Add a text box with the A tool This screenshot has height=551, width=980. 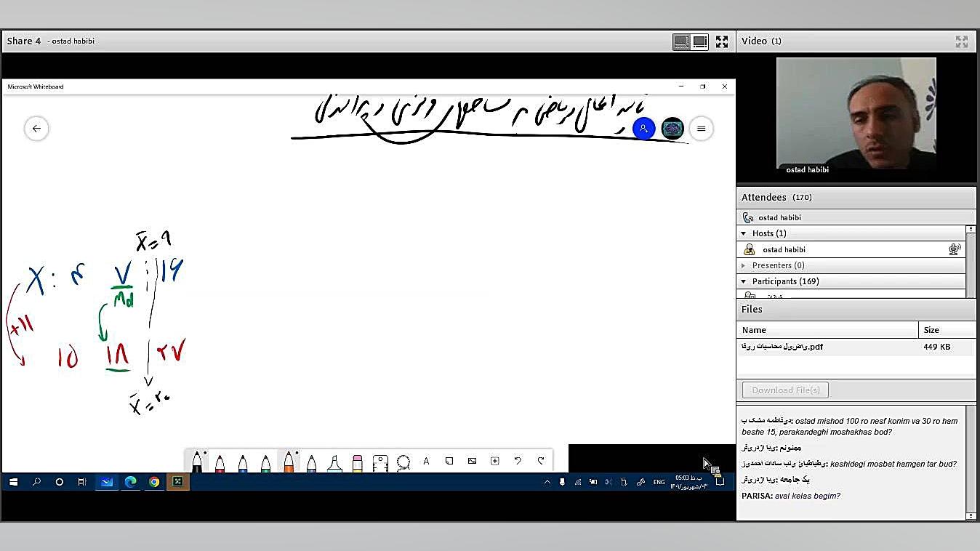coord(426,461)
